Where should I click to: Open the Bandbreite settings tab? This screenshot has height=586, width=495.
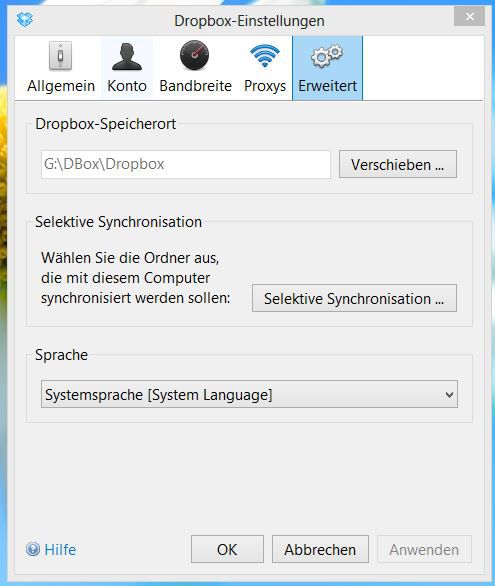(195, 68)
